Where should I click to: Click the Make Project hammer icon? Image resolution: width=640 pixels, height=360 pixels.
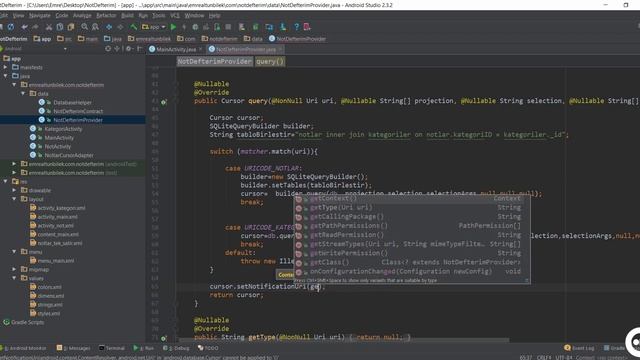pos(133,27)
